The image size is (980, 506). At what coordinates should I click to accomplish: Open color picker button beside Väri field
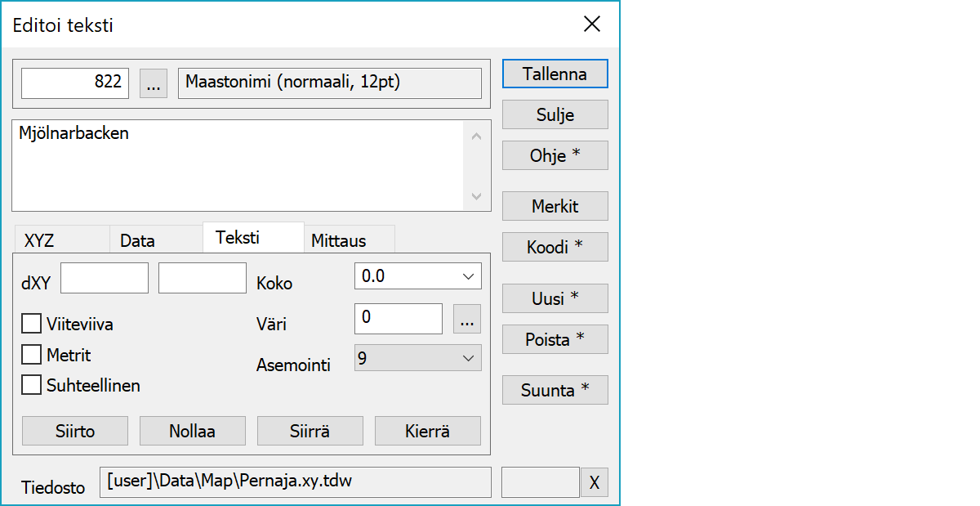(467, 320)
